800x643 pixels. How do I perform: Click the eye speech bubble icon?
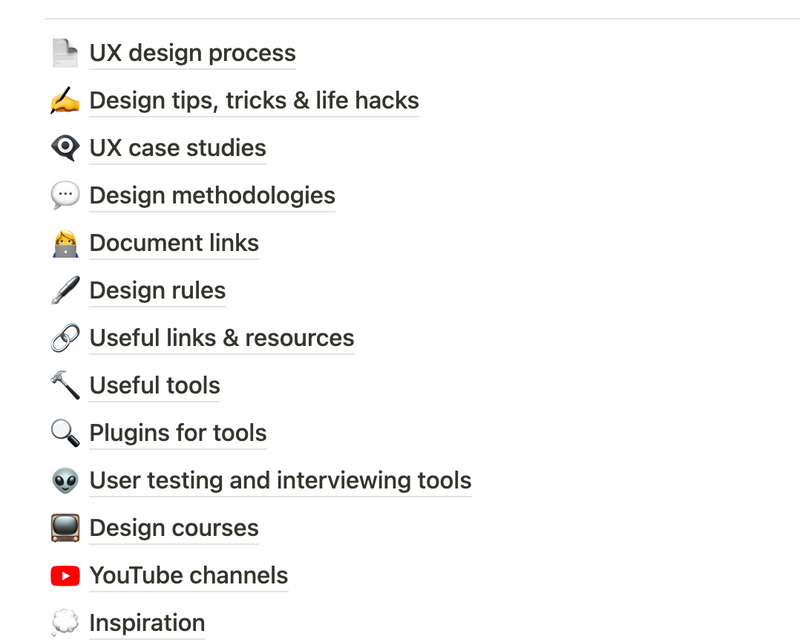[65, 148]
